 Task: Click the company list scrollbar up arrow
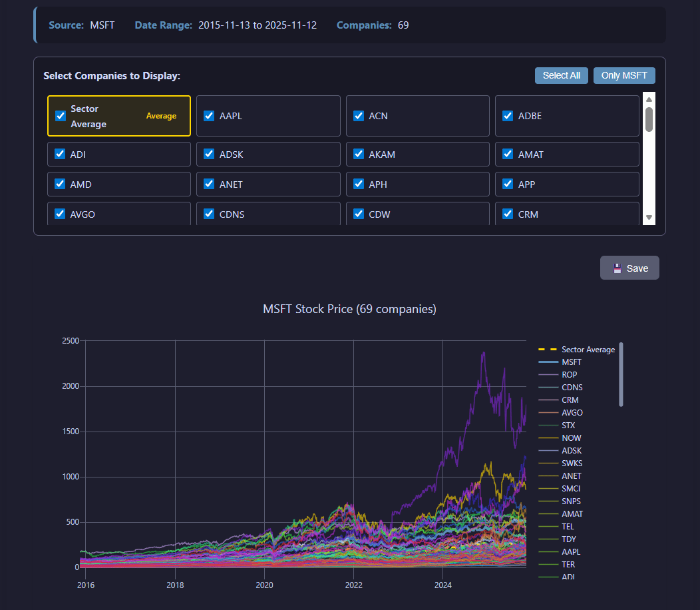coord(649,99)
